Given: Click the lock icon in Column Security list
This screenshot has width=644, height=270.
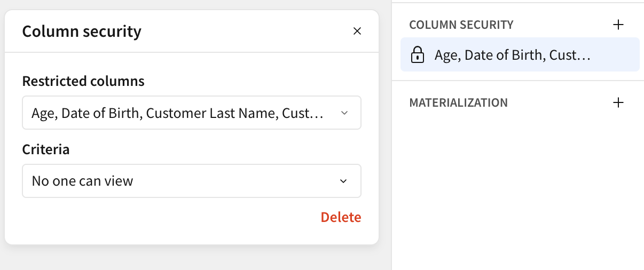Looking at the screenshot, I should [417, 55].
